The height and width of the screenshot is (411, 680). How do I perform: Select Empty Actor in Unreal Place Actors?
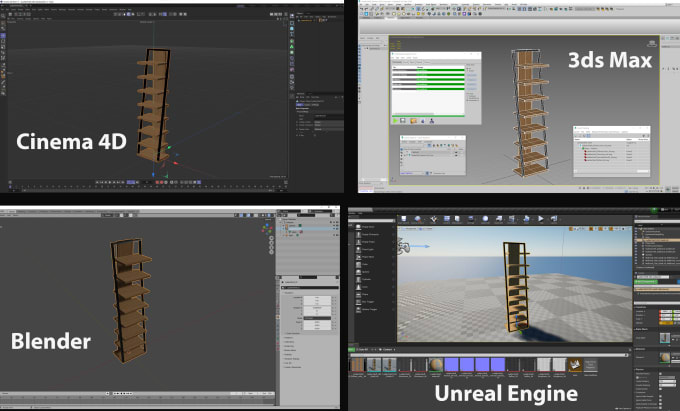tap(369, 227)
